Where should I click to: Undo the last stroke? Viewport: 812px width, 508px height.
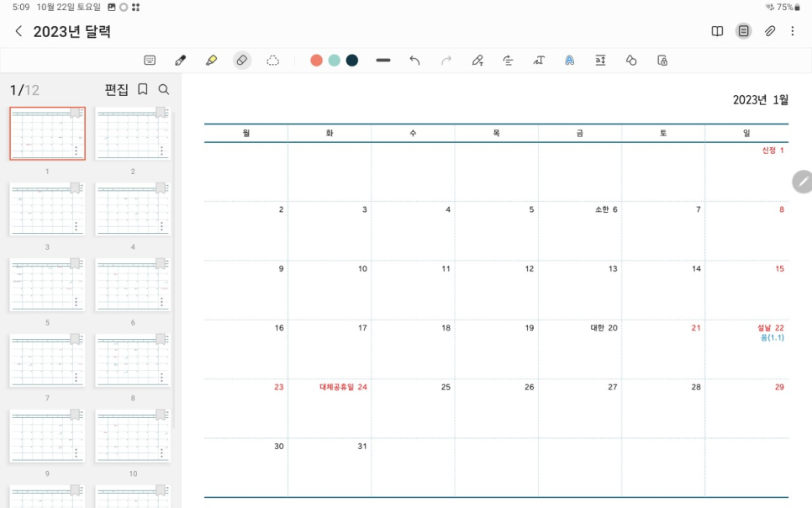pos(414,60)
